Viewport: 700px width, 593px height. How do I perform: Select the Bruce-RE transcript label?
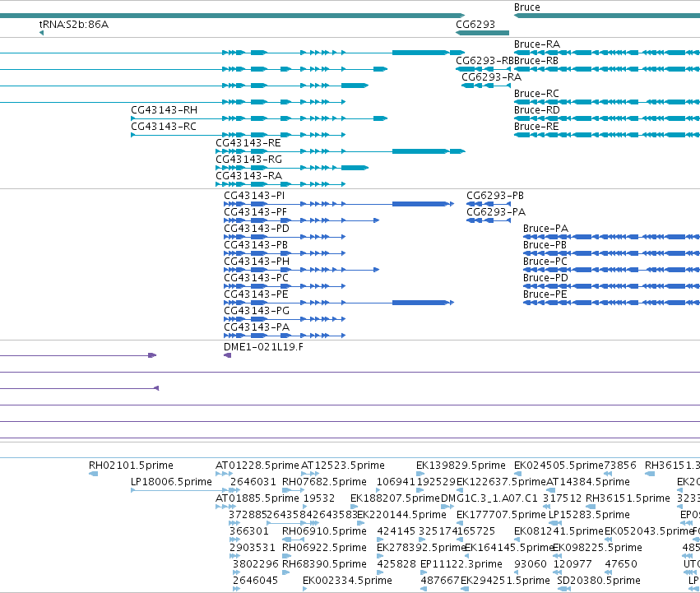click(x=536, y=127)
